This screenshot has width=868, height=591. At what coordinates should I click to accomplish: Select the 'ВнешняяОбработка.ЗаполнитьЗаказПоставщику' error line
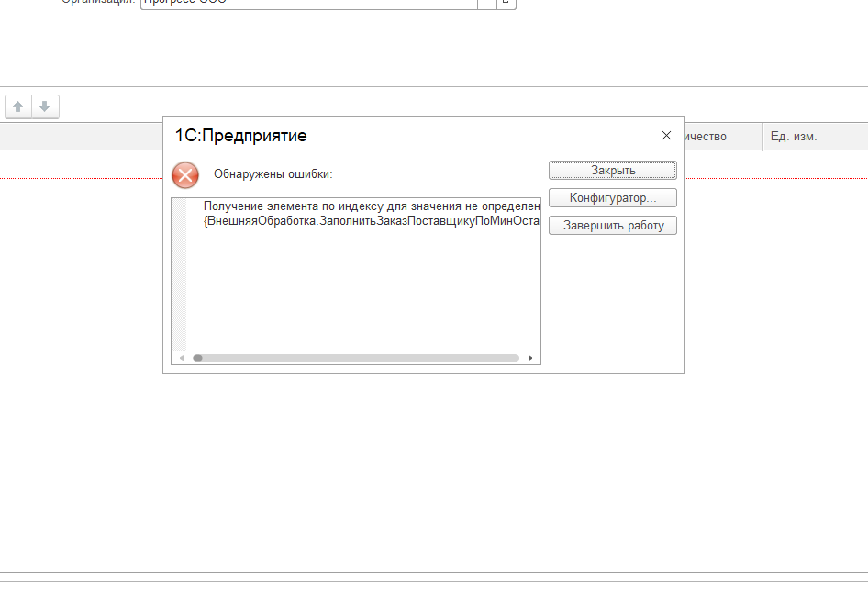[x=372, y=221]
